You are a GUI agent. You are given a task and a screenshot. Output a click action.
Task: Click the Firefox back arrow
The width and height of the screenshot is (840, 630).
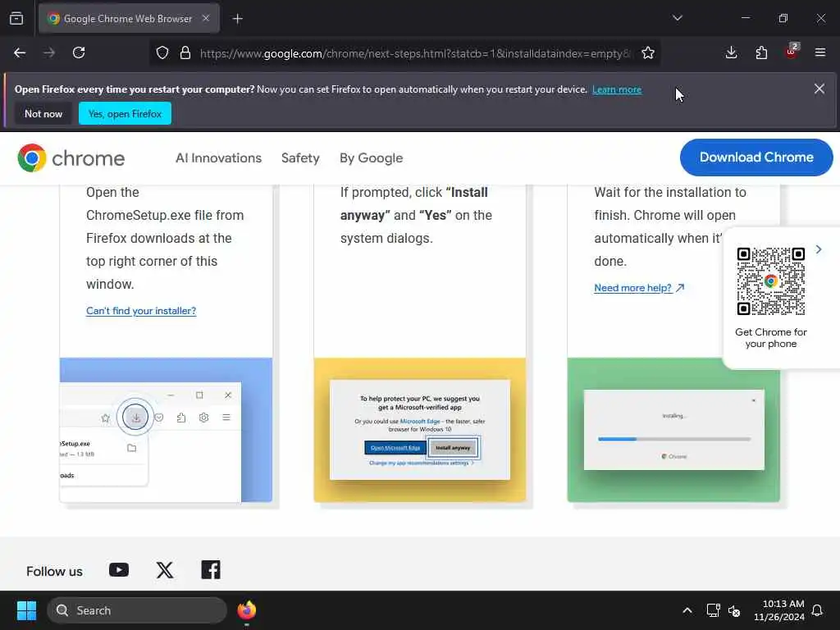(20, 52)
